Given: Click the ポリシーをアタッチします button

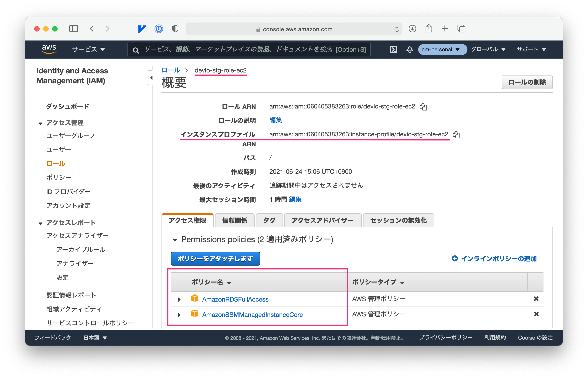Looking at the screenshot, I should (x=215, y=258).
